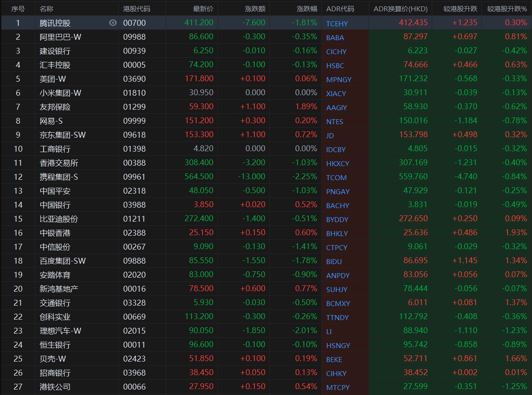Image resolution: width=532 pixels, height=395 pixels.
Task: Open the TCEHY ADR code link
Action: (x=337, y=23)
